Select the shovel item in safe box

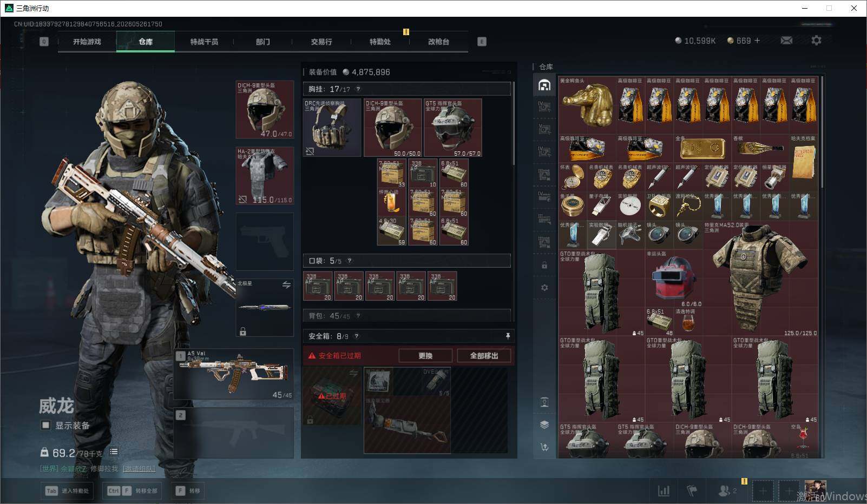pos(407,425)
